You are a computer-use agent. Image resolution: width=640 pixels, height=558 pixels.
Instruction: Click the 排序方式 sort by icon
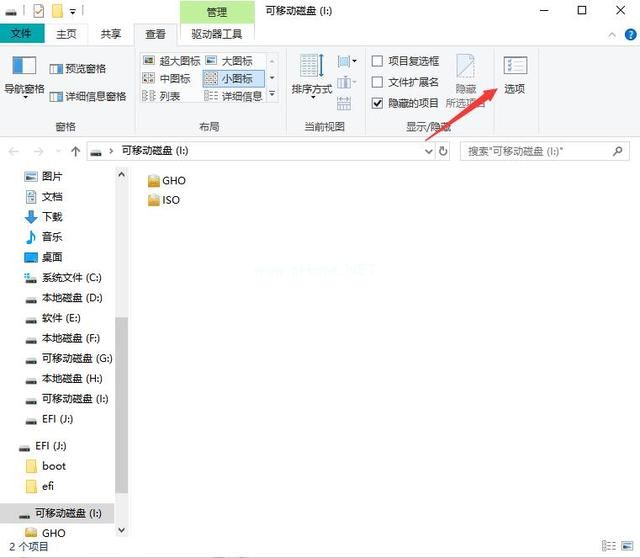coord(312,75)
